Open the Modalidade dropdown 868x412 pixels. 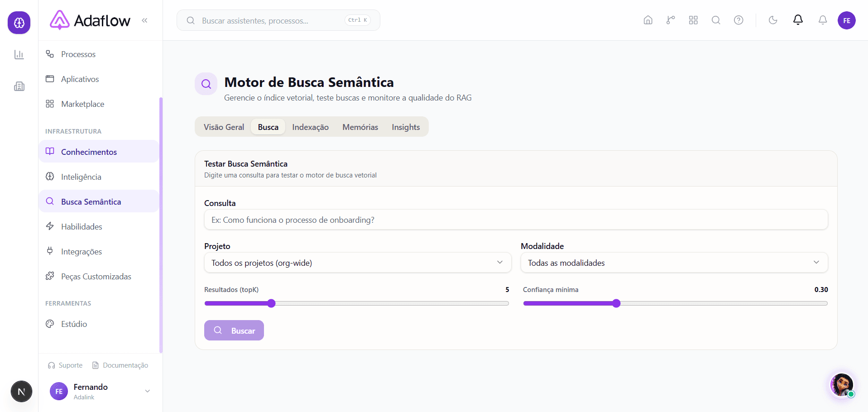tap(674, 263)
